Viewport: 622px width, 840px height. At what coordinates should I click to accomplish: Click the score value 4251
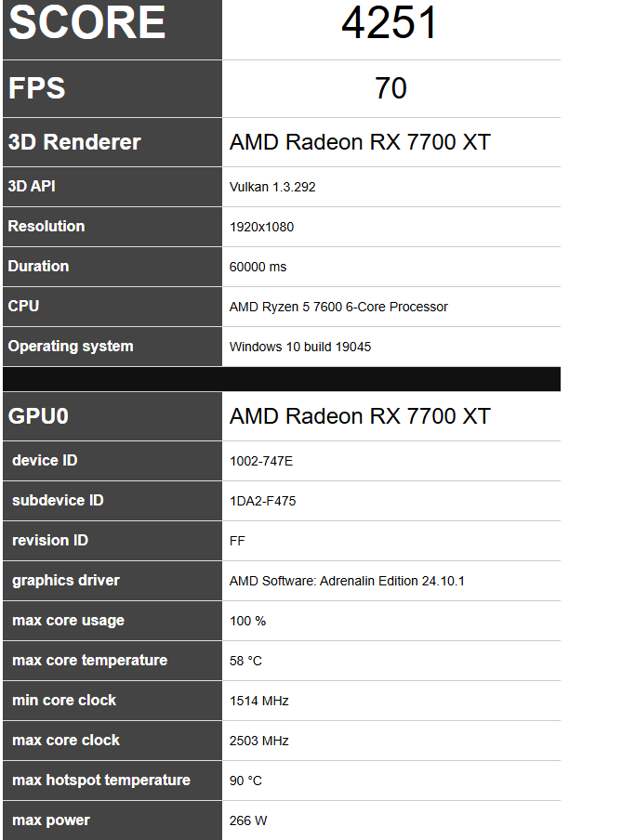tap(390, 23)
